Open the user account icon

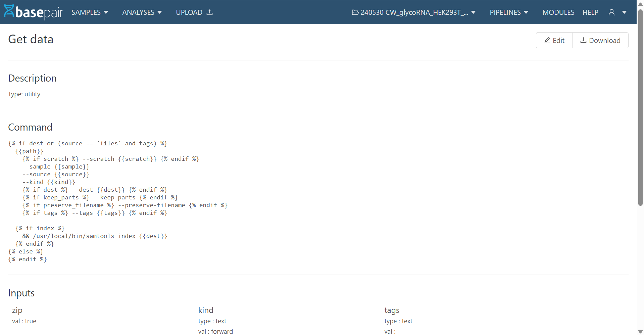click(x=611, y=12)
